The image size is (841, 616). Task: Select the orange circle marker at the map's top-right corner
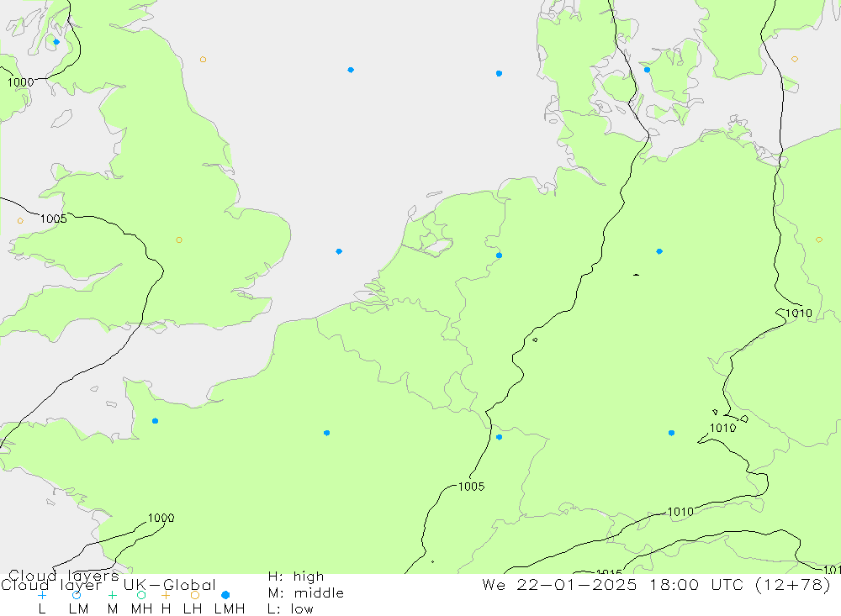pos(795,60)
